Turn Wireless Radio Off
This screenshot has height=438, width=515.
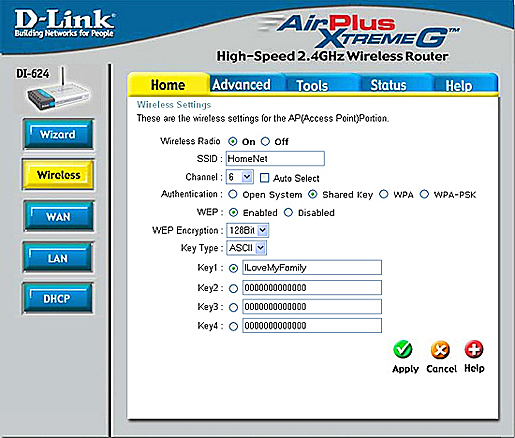point(265,141)
